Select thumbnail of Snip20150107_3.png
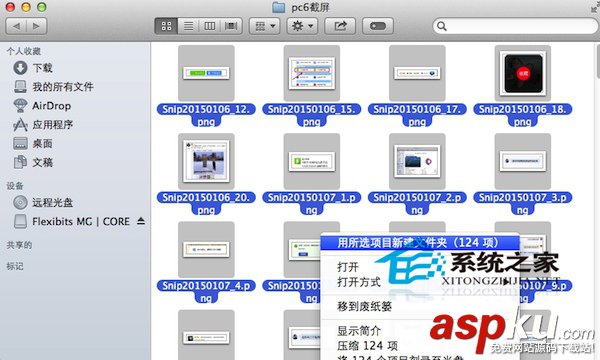Screen dimensions: 600x360 (x=523, y=161)
